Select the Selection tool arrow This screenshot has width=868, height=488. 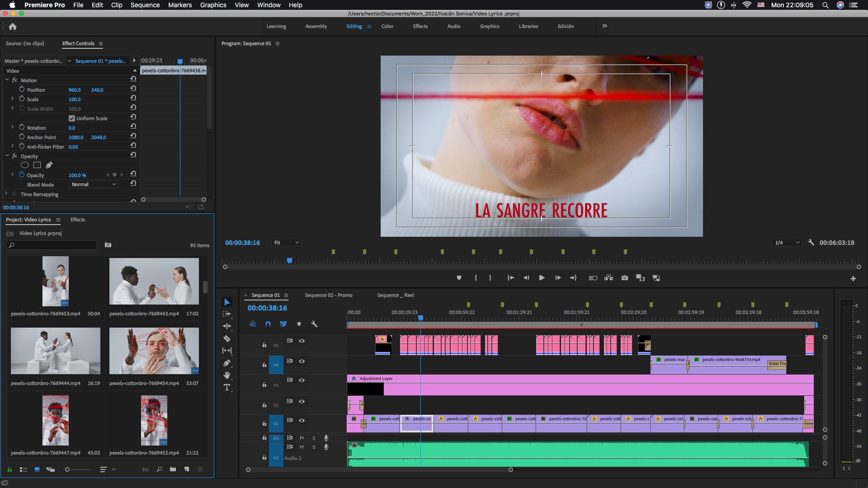[x=227, y=302]
